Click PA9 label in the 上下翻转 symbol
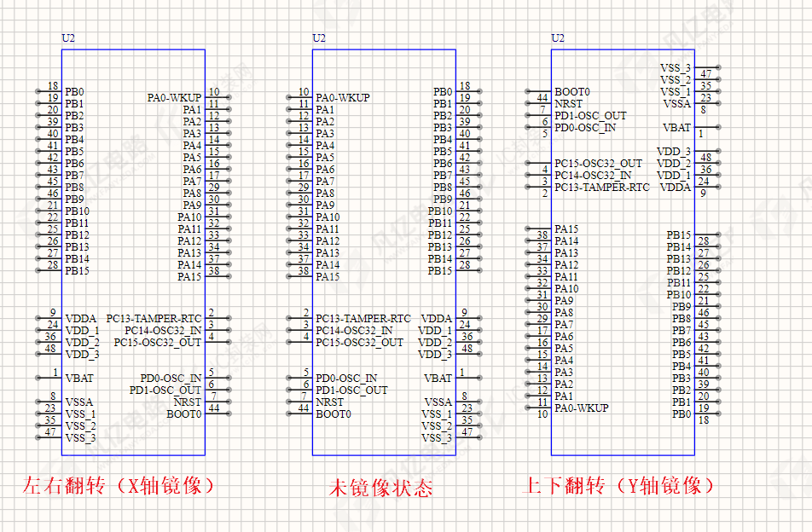812x532 pixels. (x=564, y=301)
